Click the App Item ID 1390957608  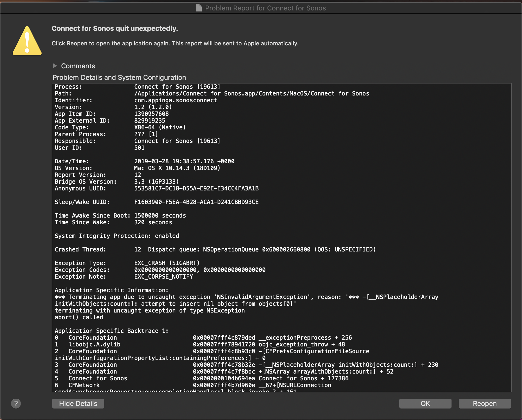tap(151, 114)
